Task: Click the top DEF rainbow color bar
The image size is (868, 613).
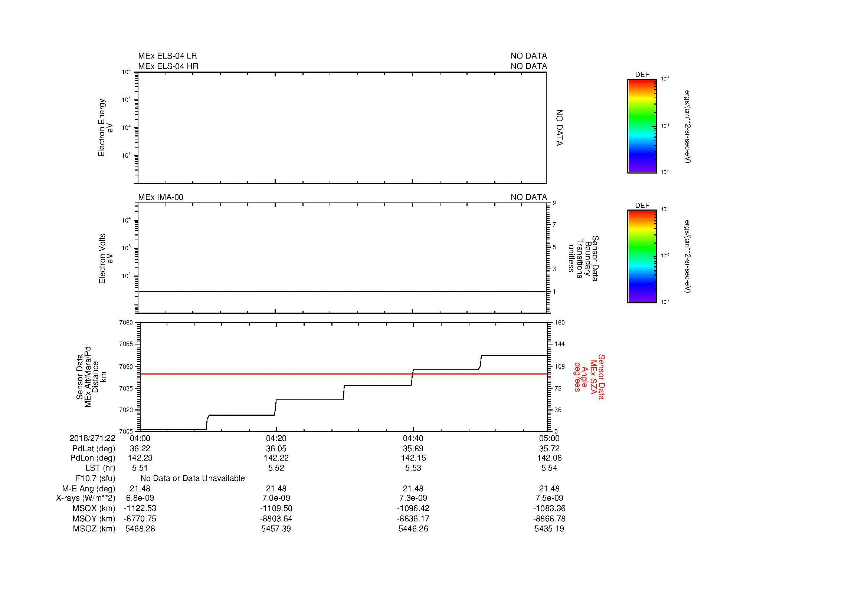Action: (642, 126)
